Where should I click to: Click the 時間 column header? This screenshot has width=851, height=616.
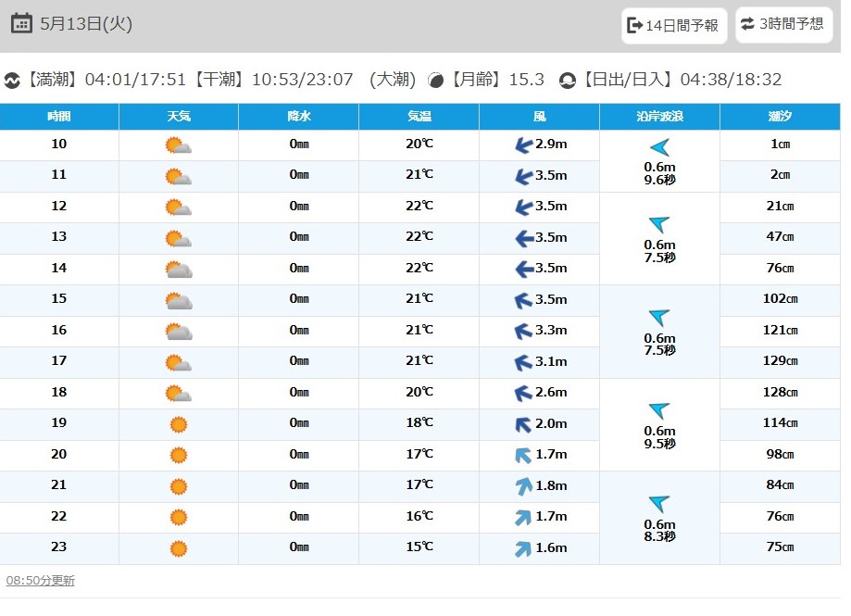[59, 116]
